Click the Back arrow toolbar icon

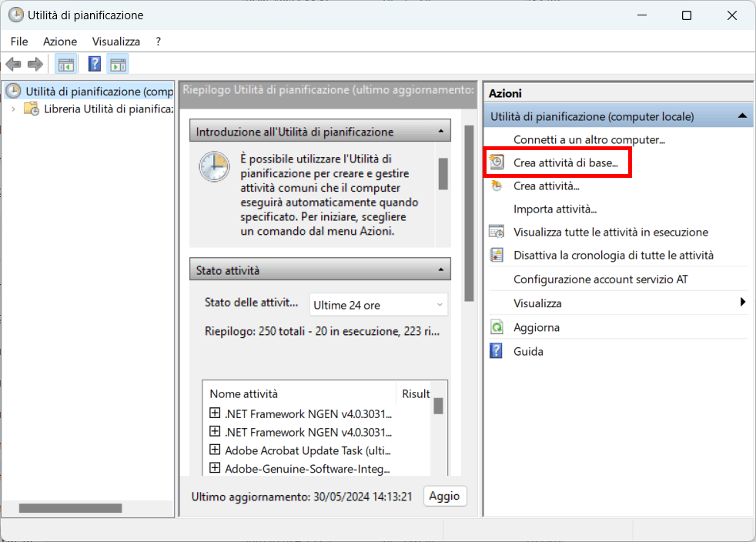pyautogui.click(x=13, y=64)
